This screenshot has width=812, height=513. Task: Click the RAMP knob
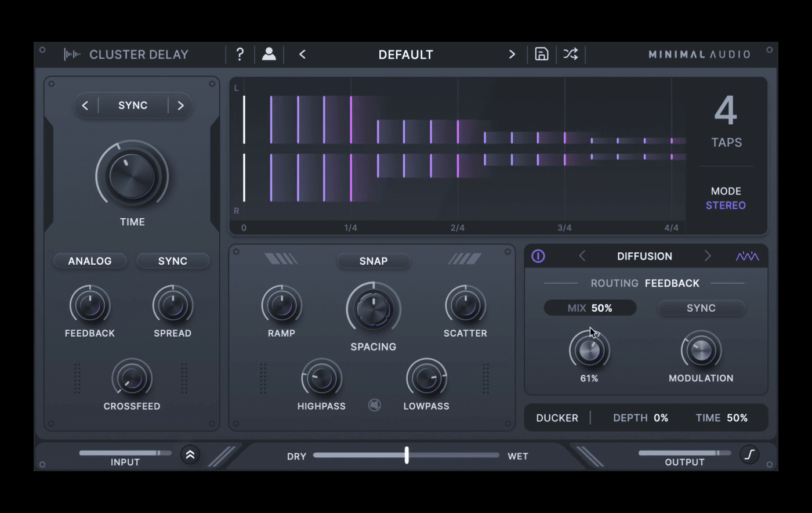click(x=281, y=305)
